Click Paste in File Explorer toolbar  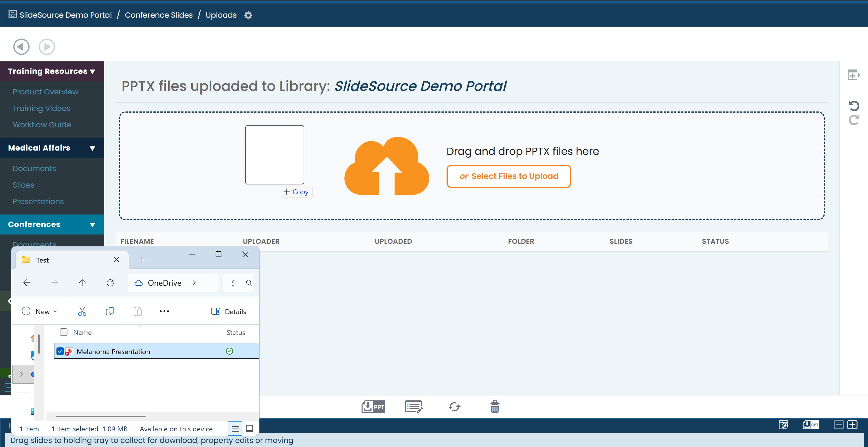(137, 311)
